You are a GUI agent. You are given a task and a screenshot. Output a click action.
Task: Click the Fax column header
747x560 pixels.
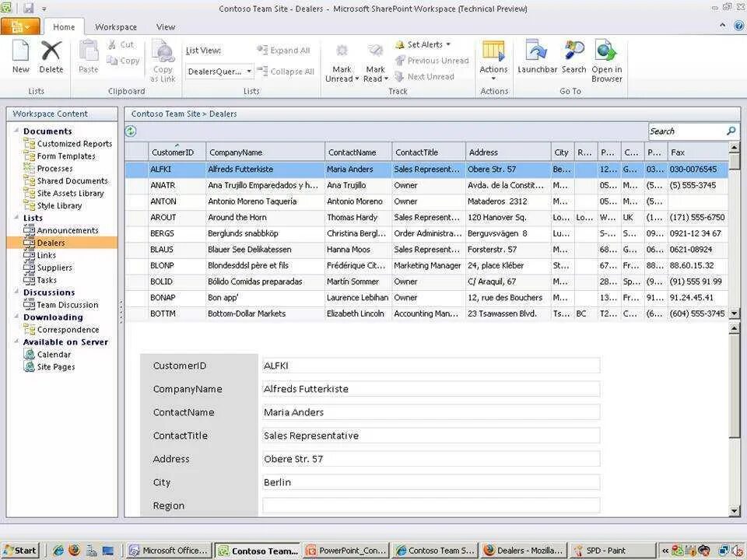point(698,152)
